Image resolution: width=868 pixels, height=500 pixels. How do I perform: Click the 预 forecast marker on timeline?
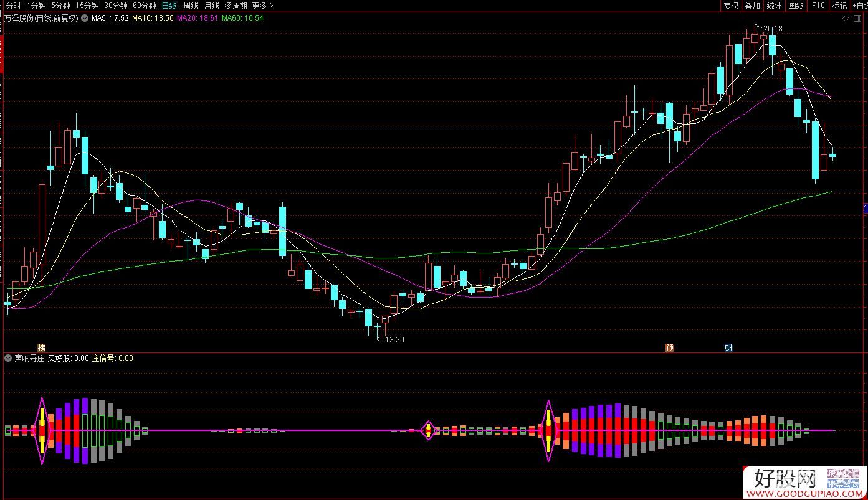pyautogui.click(x=670, y=347)
